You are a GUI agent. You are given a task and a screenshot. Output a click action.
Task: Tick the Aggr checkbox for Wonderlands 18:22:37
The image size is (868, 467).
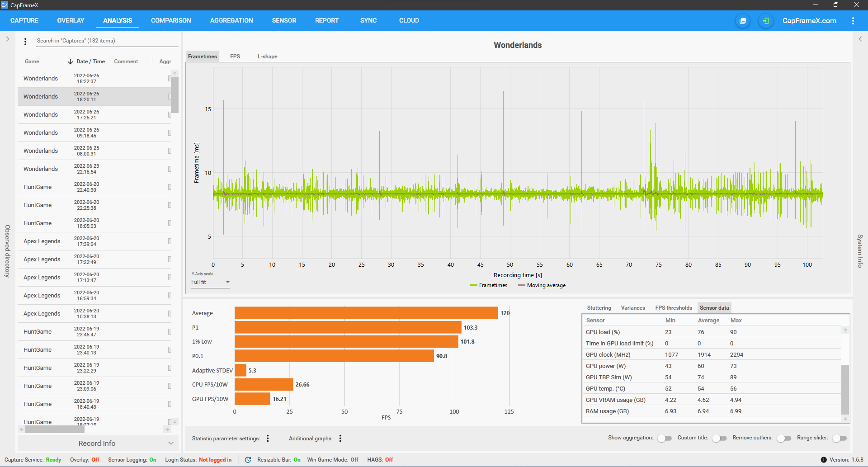170,79
